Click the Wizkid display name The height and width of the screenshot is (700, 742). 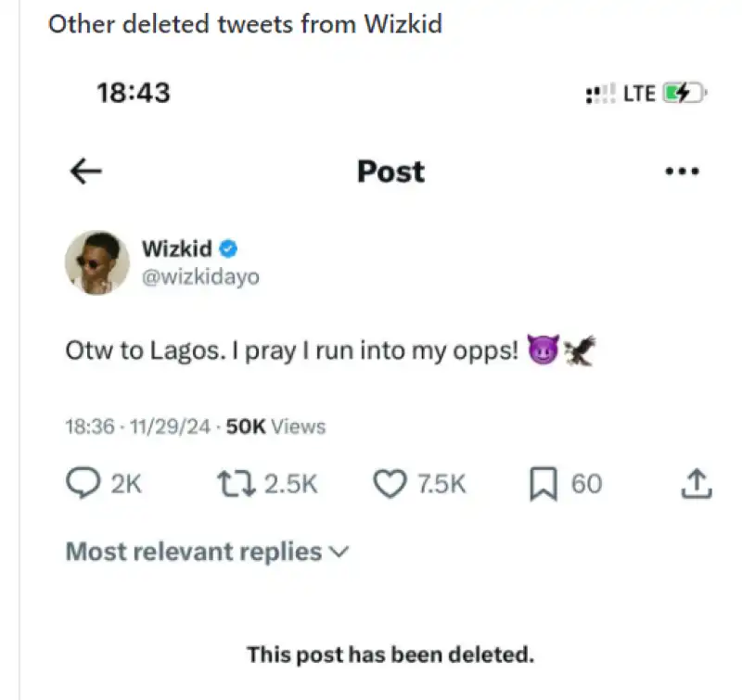tap(176, 248)
